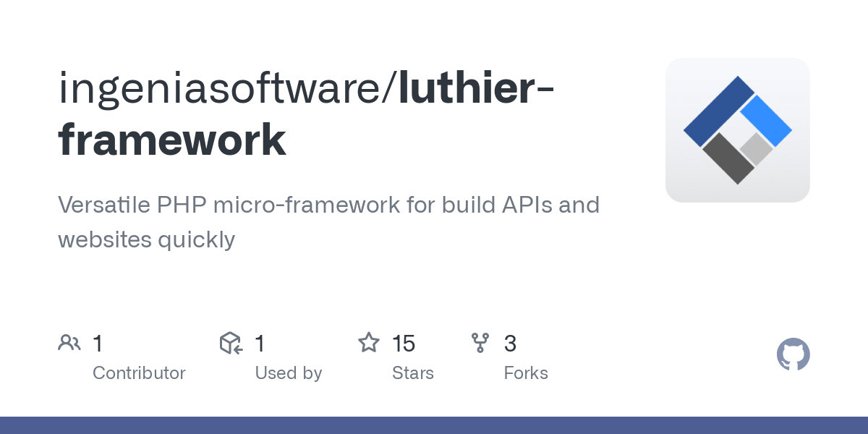Click the blue bar at the bottom
This screenshot has width=868, height=434.
pyautogui.click(x=434, y=427)
